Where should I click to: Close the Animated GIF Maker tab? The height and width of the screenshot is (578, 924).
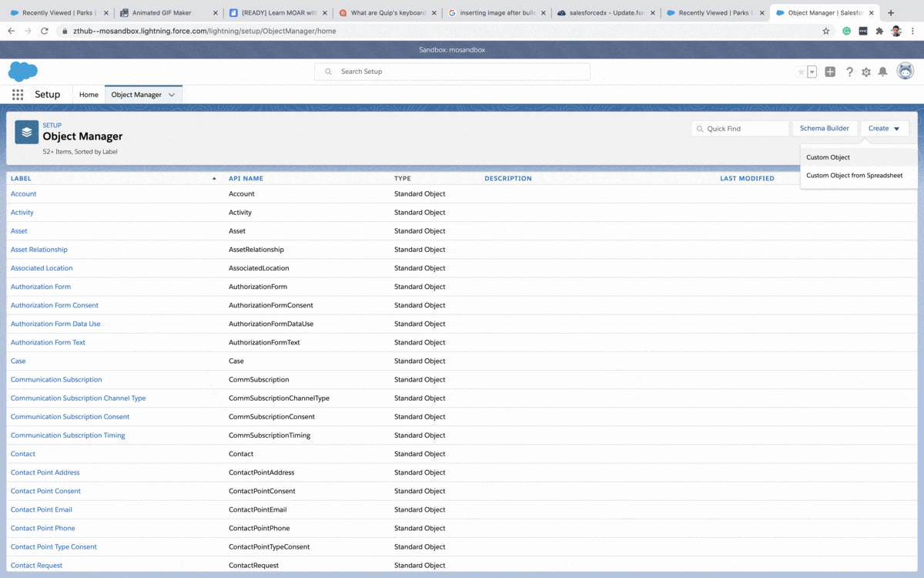216,13
